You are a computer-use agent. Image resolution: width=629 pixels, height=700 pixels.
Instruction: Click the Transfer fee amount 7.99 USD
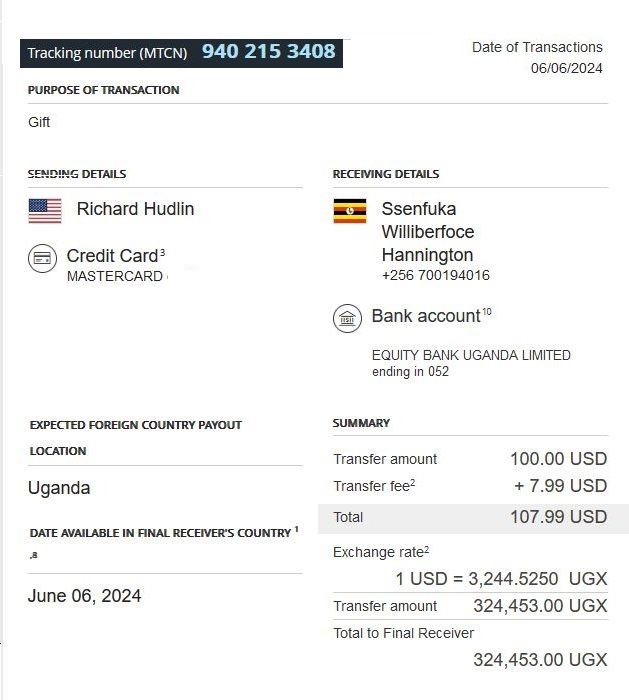(560, 486)
